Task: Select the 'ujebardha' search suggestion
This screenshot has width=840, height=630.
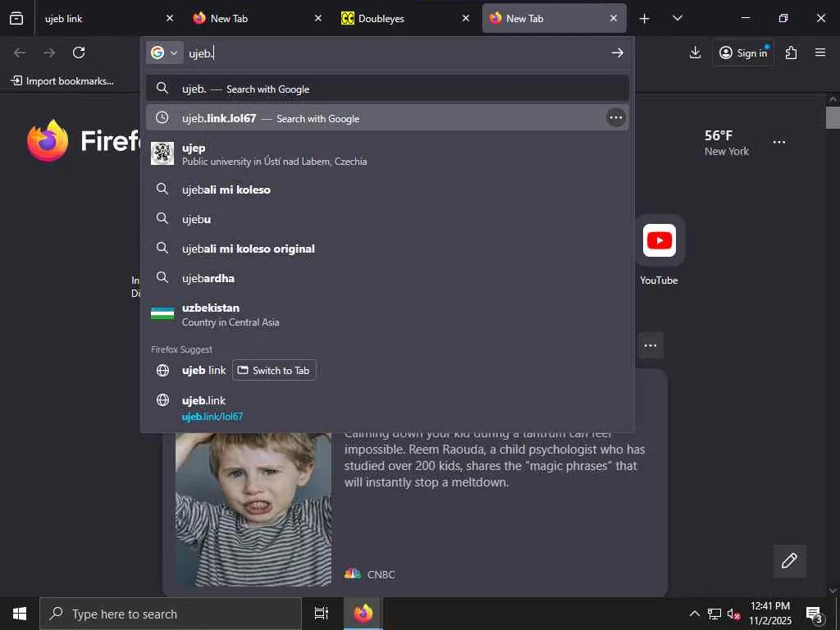Action: (x=387, y=277)
